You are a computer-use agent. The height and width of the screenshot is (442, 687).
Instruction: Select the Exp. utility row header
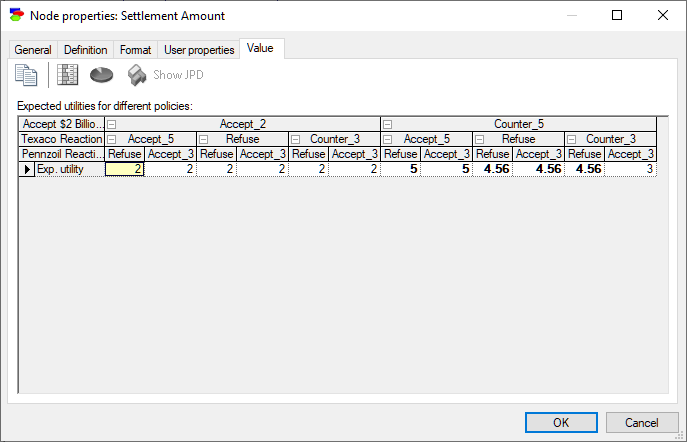click(x=70, y=169)
